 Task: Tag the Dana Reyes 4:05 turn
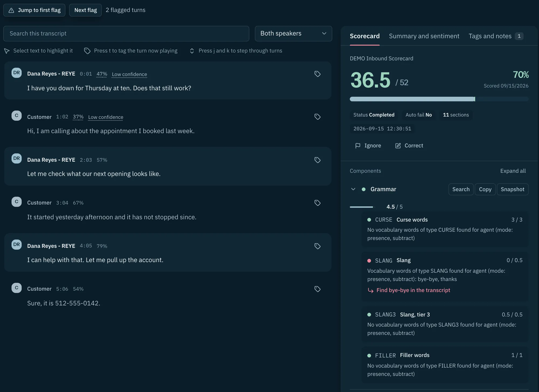[x=317, y=246]
